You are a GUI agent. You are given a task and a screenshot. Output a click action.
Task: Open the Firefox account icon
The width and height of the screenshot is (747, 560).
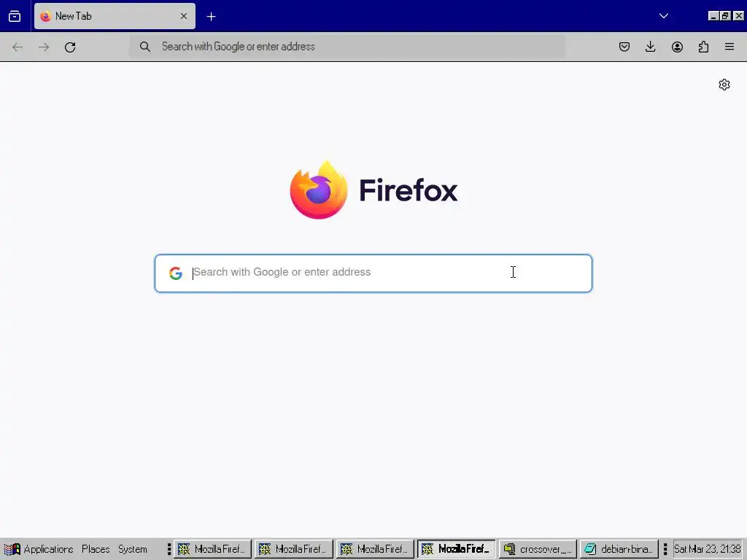(677, 47)
